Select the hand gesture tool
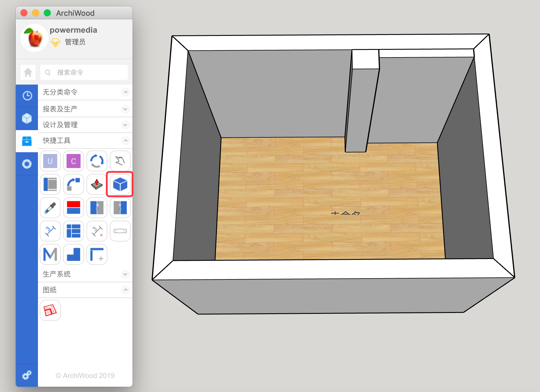Viewport: 540px width, 392px height. coord(120,161)
